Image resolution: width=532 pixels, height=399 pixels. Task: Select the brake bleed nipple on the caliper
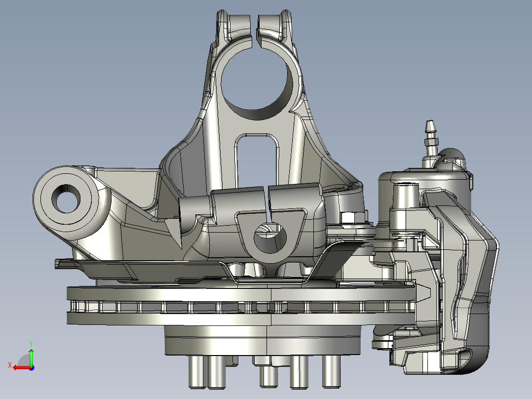[x=431, y=138]
